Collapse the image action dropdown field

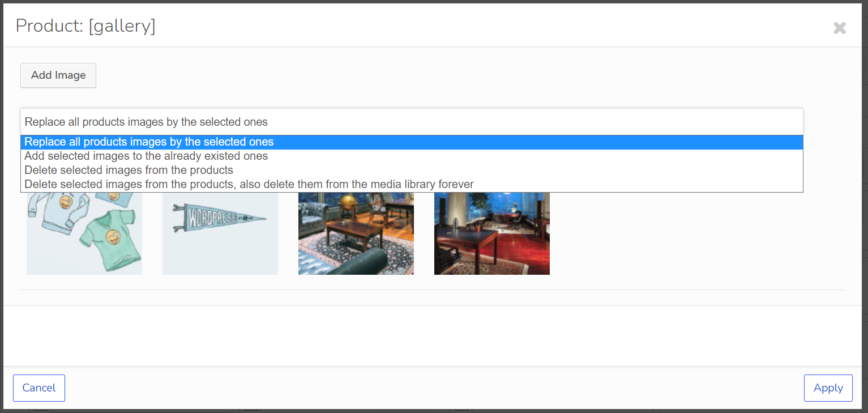click(x=412, y=122)
